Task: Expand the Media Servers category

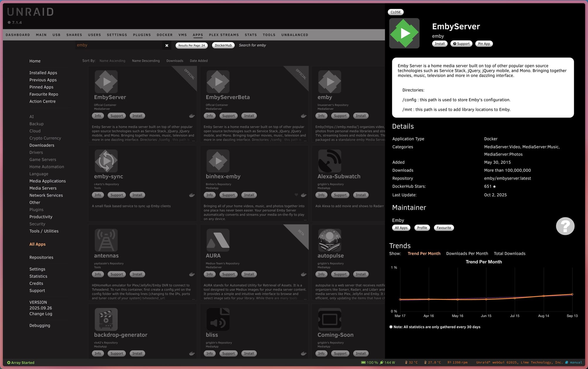Action: click(43, 188)
